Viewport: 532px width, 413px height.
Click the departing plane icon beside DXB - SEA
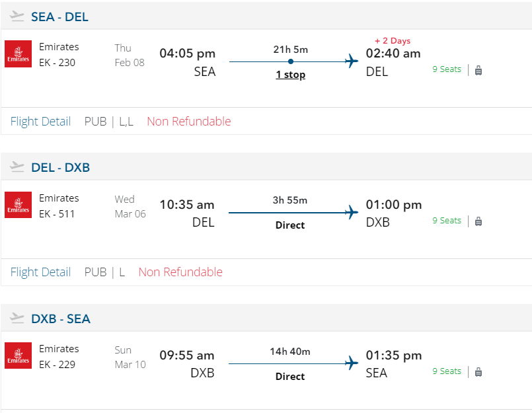click(17, 319)
